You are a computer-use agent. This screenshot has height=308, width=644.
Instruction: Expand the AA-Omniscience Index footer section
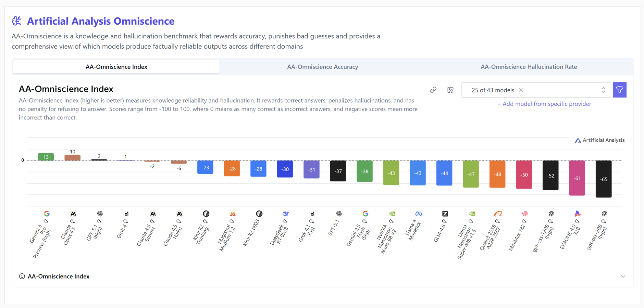click(x=59, y=276)
